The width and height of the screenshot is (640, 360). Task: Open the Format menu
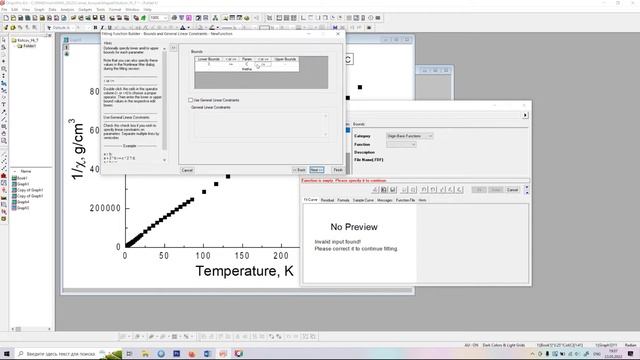pos(115,9)
